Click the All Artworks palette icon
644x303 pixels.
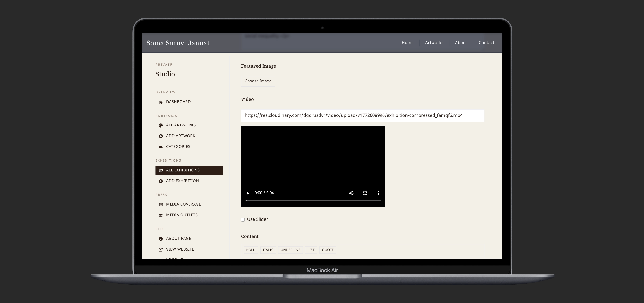(x=161, y=125)
